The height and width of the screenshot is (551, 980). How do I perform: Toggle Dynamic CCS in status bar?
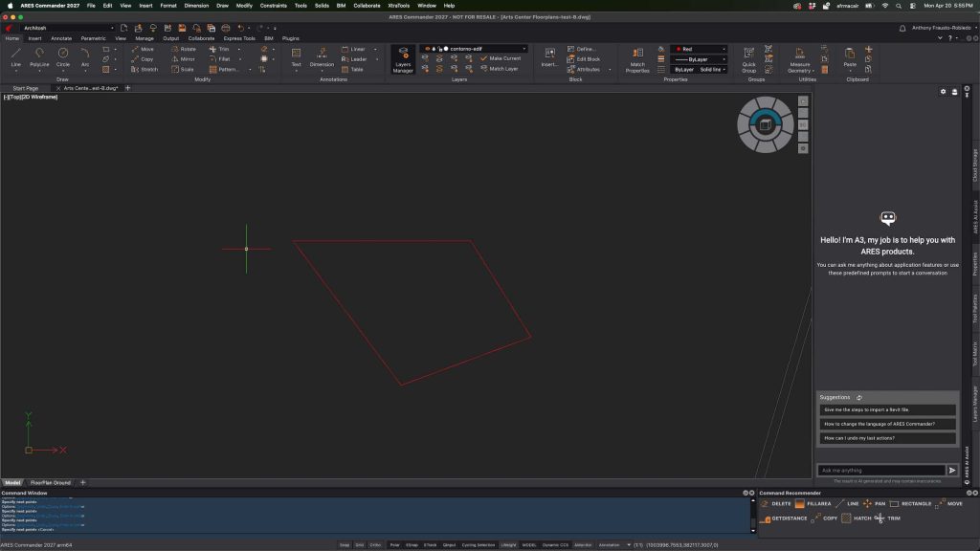pyautogui.click(x=555, y=544)
